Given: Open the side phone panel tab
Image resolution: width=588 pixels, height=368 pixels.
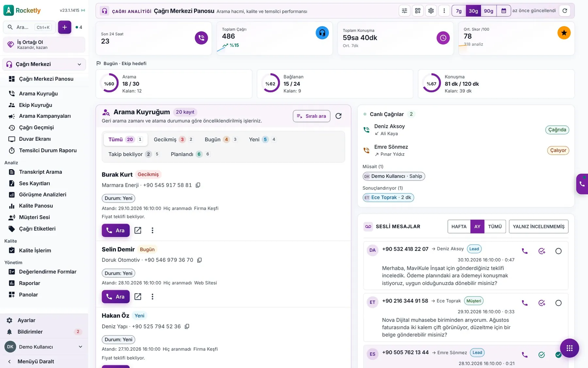Looking at the screenshot, I should [x=582, y=184].
